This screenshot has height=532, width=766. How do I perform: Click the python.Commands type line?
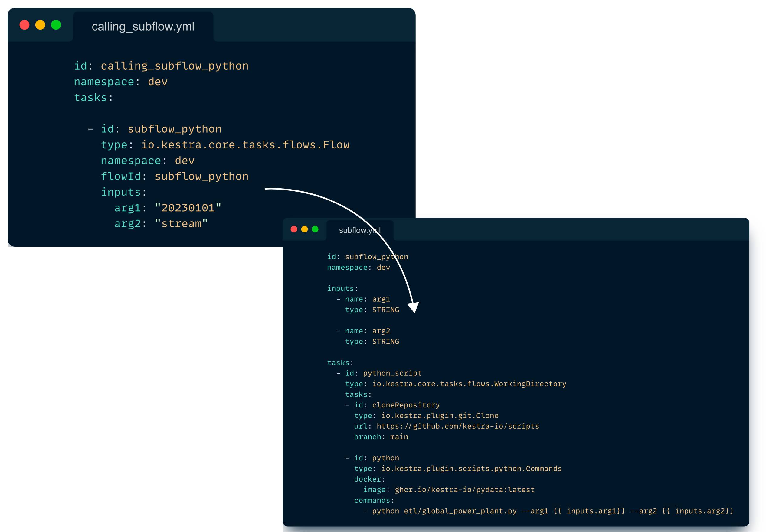click(x=458, y=469)
